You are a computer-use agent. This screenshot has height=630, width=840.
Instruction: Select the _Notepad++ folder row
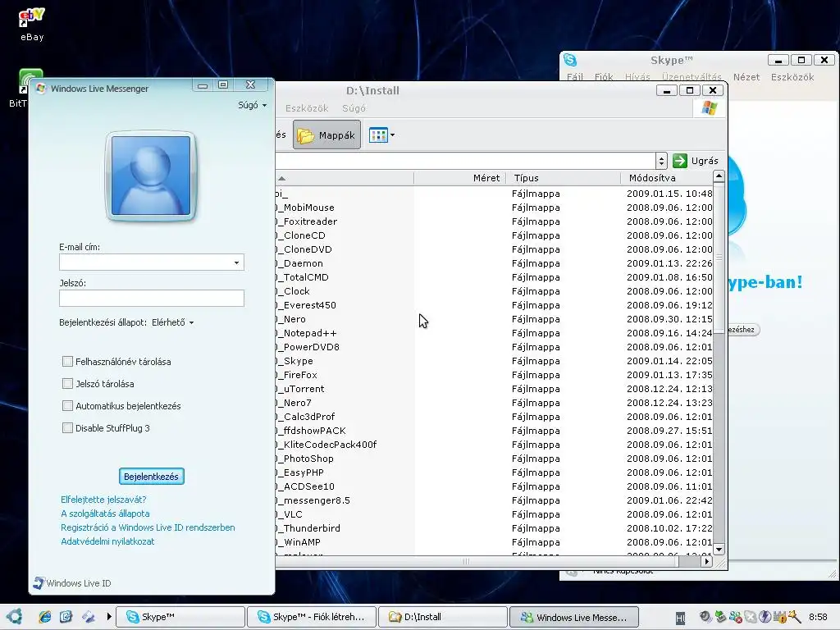click(494, 333)
